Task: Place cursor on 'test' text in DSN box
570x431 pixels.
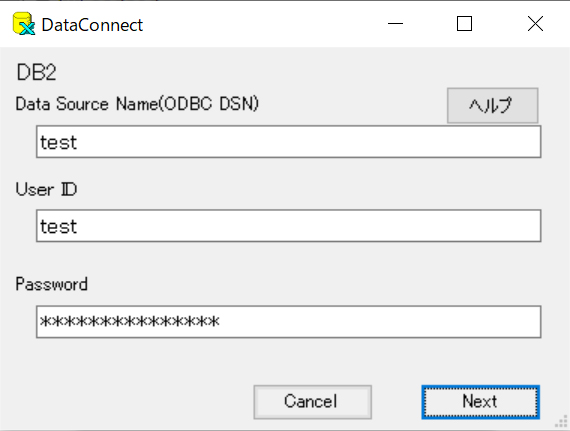Action: 59,142
